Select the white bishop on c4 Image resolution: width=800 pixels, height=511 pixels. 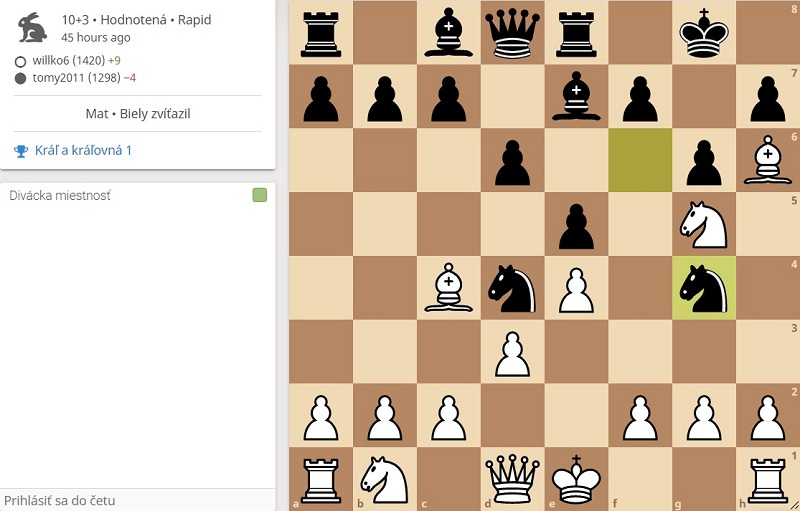point(448,288)
